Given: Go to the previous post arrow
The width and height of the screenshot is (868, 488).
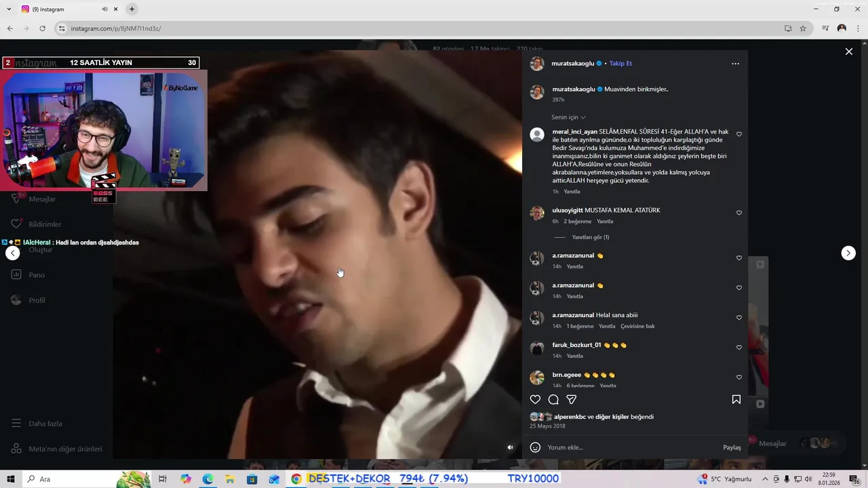Looking at the screenshot, I should pyautogui.click(x=13, y=253).
